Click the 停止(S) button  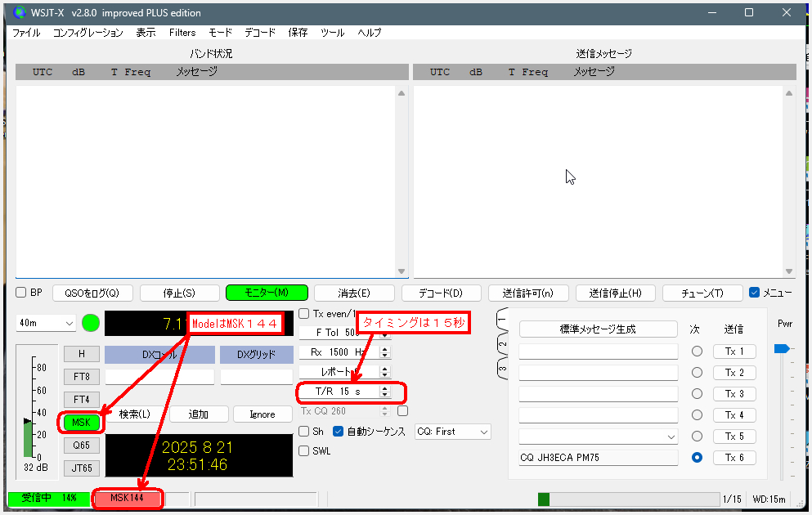point(179,293)
